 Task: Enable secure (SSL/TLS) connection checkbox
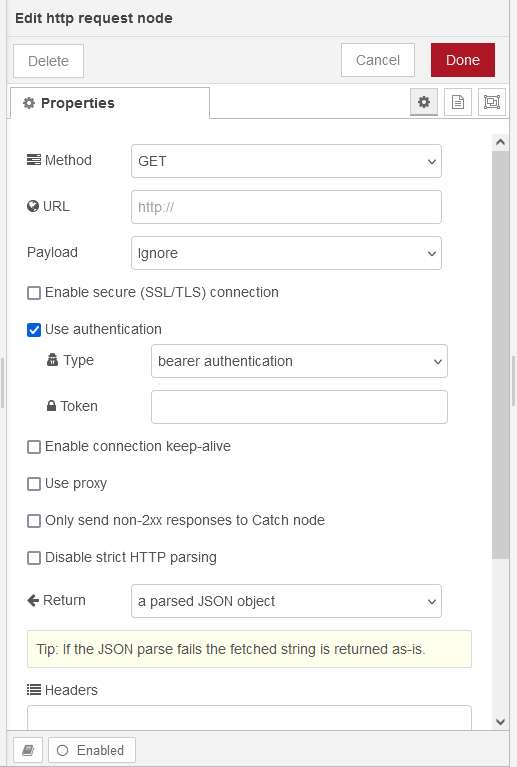34,293
